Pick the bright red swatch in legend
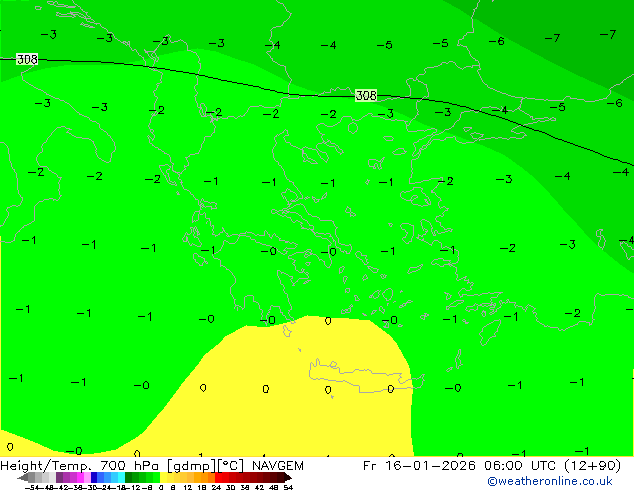 click(x=218, y=477)
